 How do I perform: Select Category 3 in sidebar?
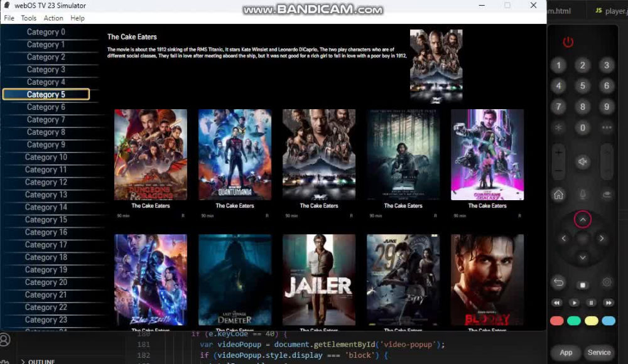coord(46,70)
